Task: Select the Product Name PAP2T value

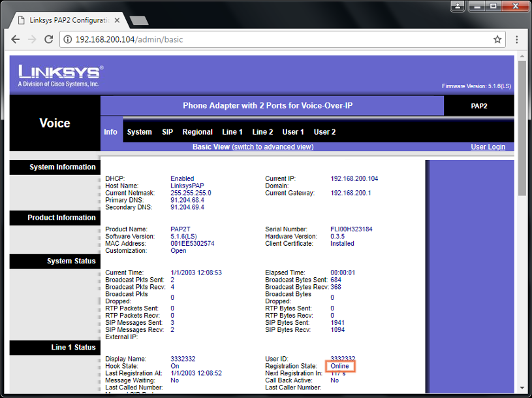Action: coord(180,229)
